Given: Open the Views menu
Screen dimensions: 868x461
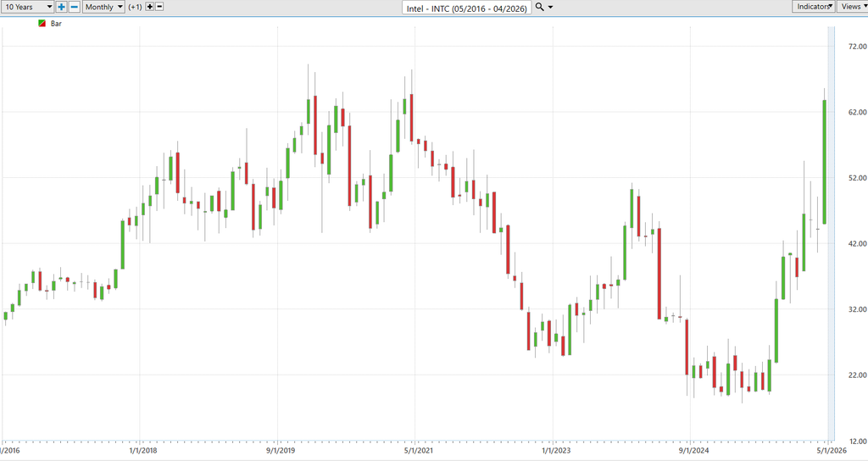Looking at the screenshot, I should pyautogui.click(x=851, y=7).
